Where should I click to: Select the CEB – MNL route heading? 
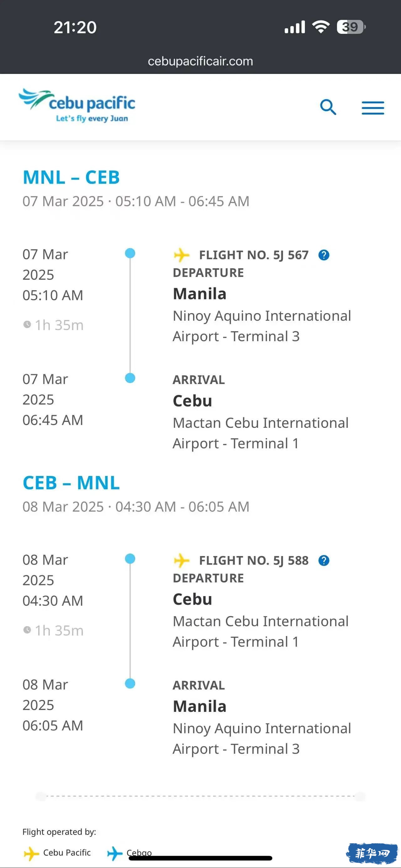71,483
